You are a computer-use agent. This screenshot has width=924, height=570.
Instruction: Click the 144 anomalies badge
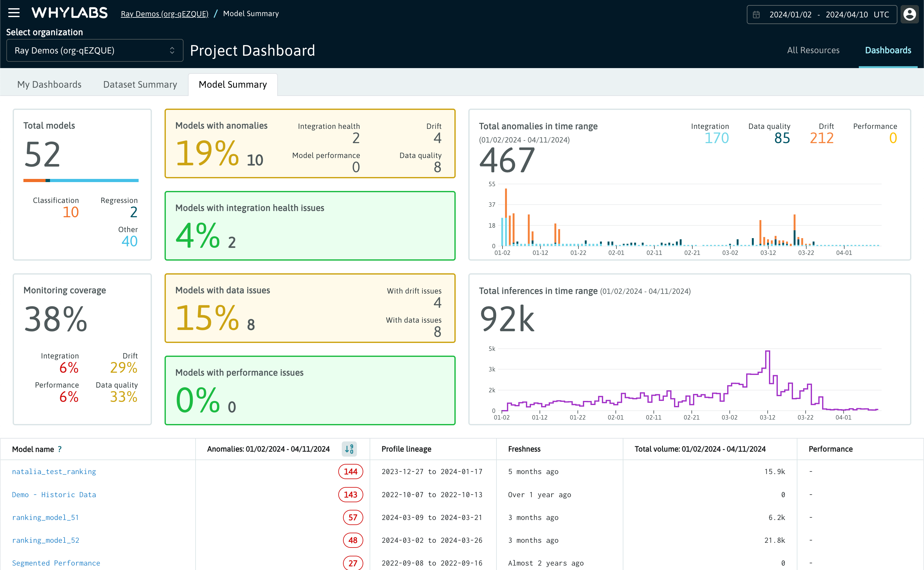[350, 472]
